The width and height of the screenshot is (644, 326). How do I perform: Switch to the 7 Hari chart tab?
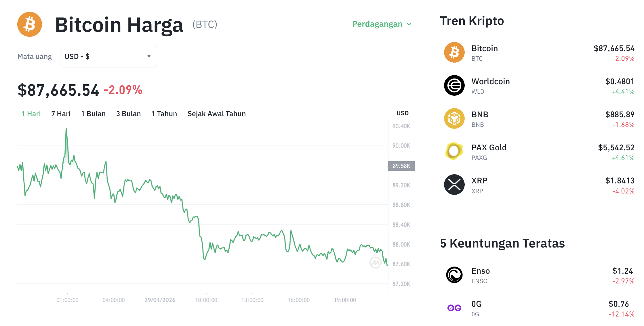pos(61,114)
